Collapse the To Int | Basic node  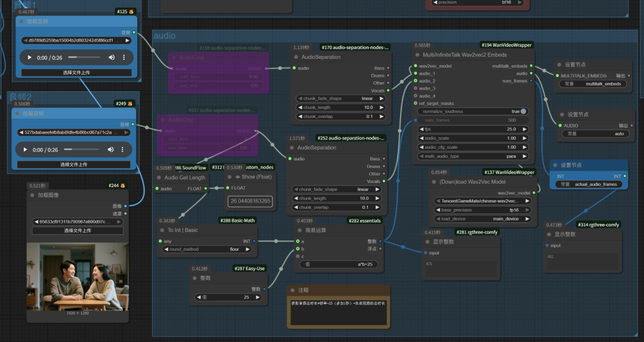click(x=162, y=231)
